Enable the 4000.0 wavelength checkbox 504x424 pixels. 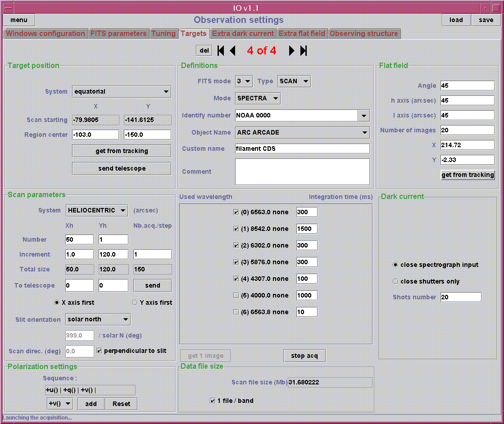coord(236,295)
